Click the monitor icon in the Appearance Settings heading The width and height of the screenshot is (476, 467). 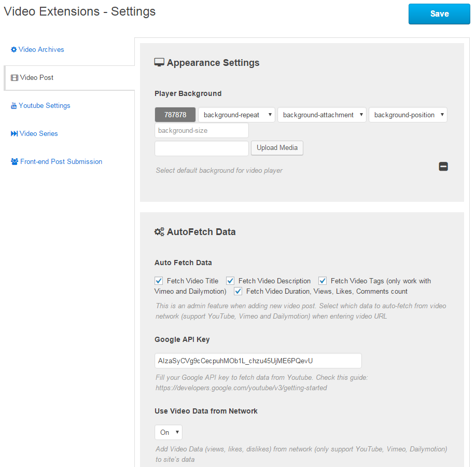159,63
